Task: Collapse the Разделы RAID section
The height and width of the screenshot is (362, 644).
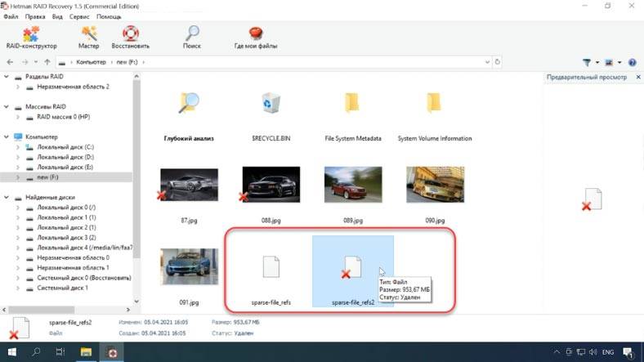Action: (x=7, y=76)
